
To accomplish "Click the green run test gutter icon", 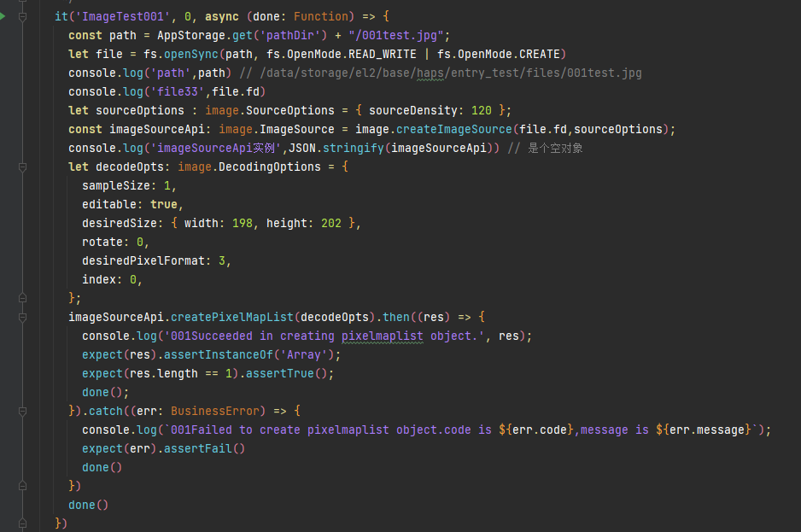I will tap(2, 16).
